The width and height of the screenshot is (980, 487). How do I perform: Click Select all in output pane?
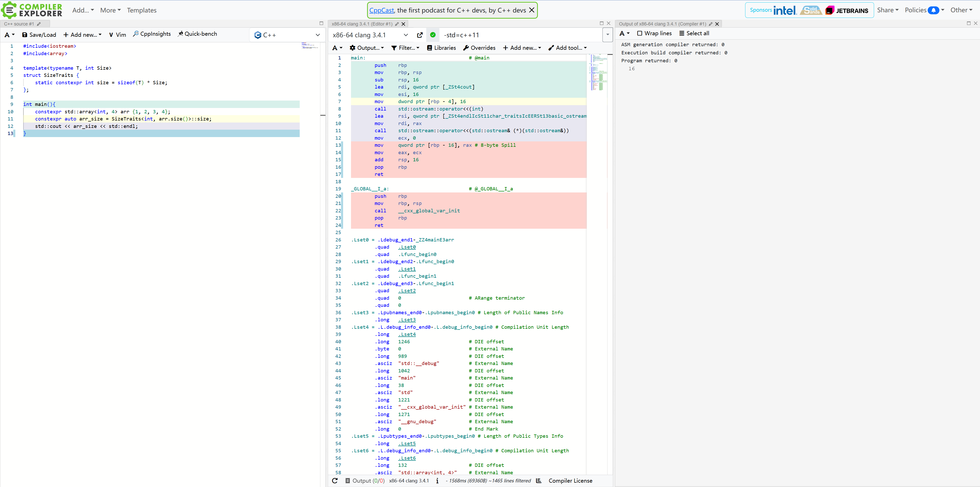[x=694, y=33]
